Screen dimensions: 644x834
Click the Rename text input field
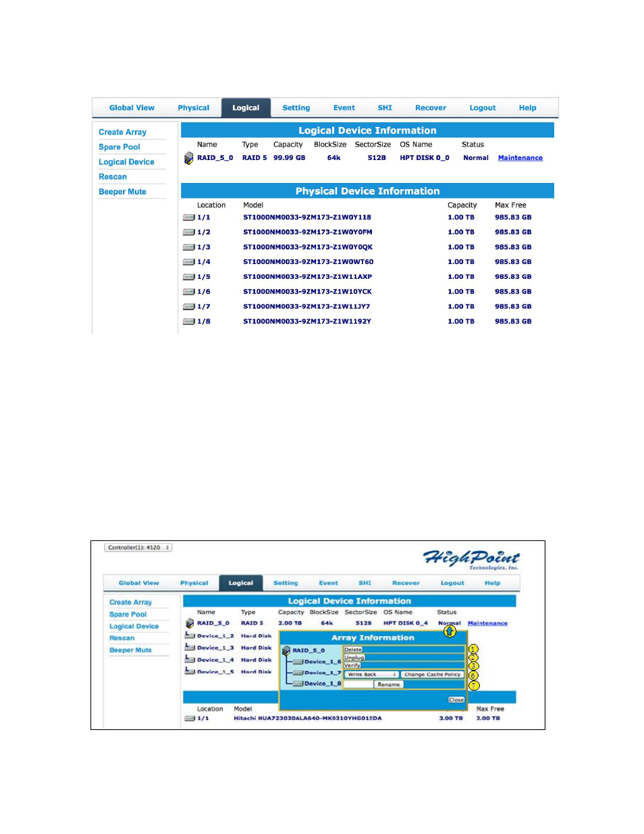(358, 685)
